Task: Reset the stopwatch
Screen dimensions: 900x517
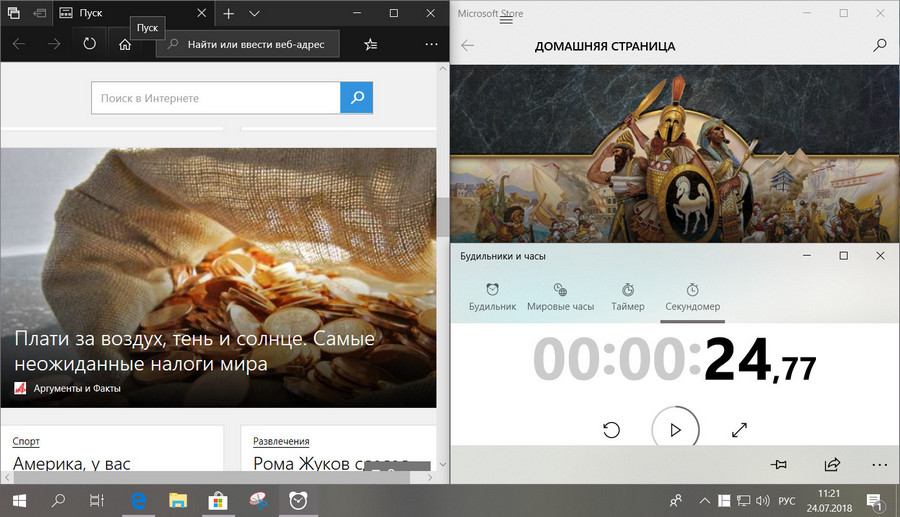Action: click(612, 430)
